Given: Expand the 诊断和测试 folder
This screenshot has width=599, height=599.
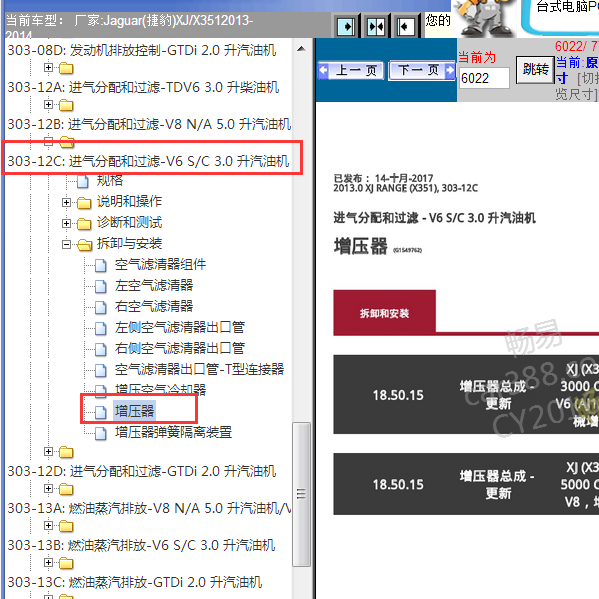Looking at the screenshot, I should click(66, 223).
